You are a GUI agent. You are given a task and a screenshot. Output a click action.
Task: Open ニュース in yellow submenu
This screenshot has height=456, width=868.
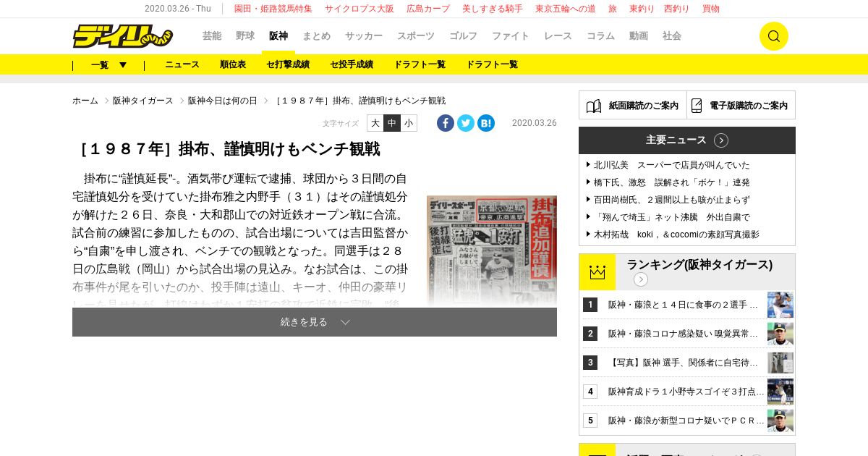182,64
